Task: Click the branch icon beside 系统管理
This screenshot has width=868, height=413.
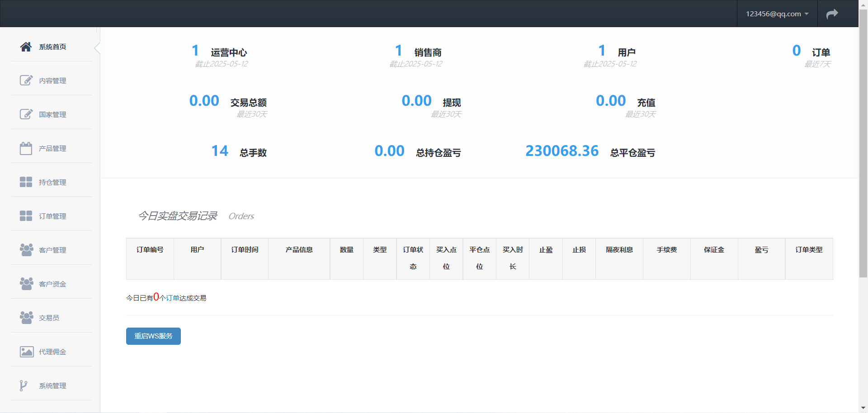Action: (x=23, y=385)
